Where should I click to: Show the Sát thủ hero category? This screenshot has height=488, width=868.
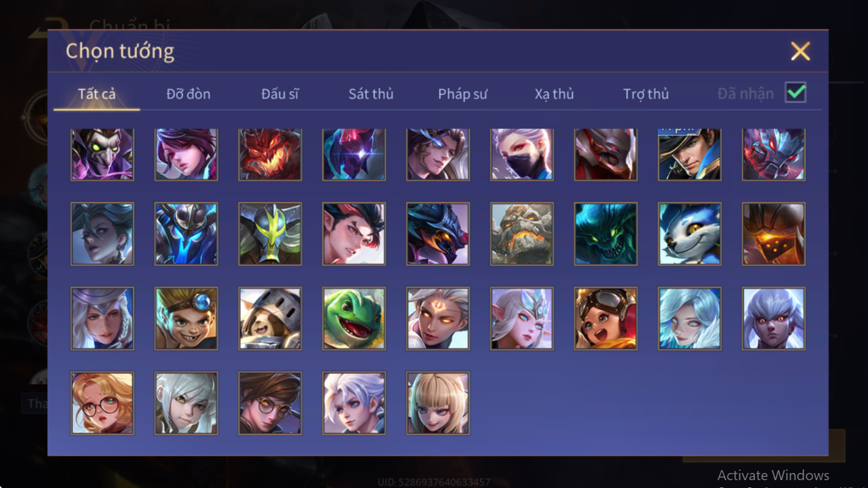[x=371, y=94]
